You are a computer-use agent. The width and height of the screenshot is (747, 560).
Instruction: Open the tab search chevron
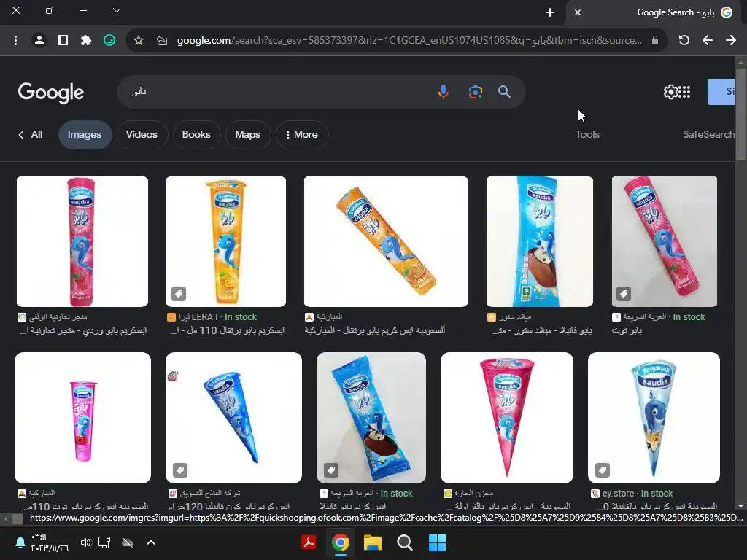click(116, 10)
